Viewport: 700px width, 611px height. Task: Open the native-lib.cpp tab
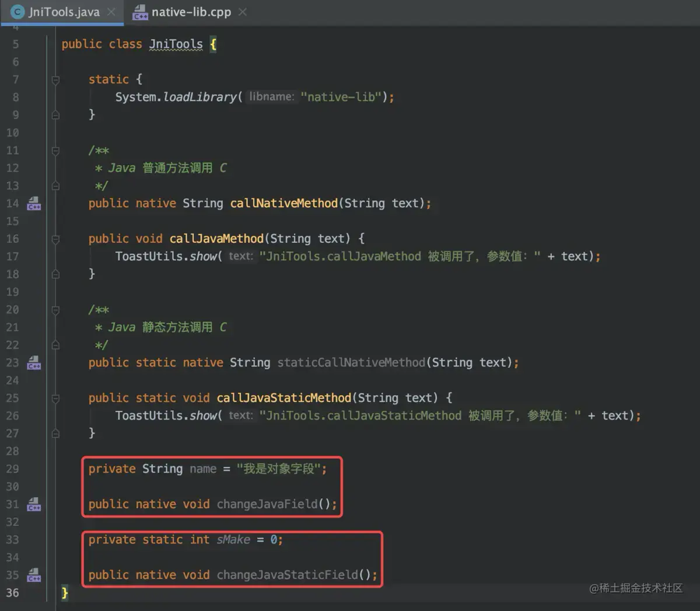pos(191,12)
